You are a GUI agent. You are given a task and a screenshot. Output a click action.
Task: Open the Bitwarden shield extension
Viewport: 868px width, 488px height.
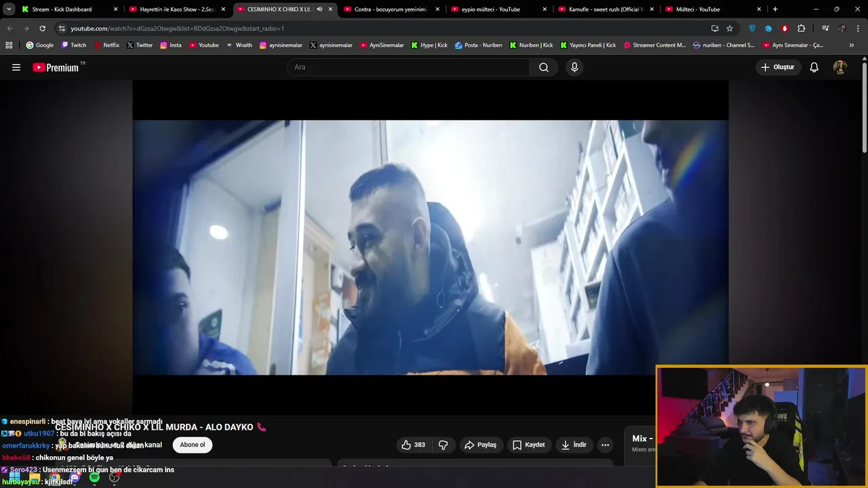[752, 28]
